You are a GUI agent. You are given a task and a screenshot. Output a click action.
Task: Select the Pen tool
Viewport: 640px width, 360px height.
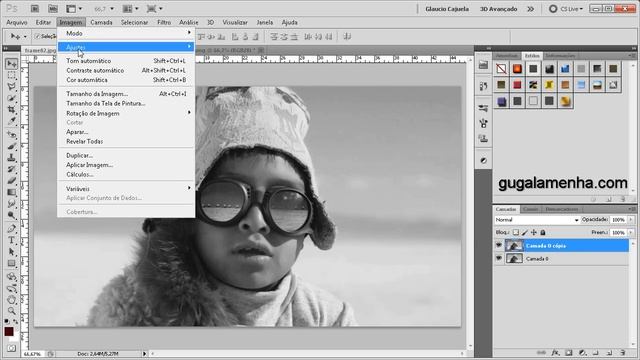click(x=11, y=229)
